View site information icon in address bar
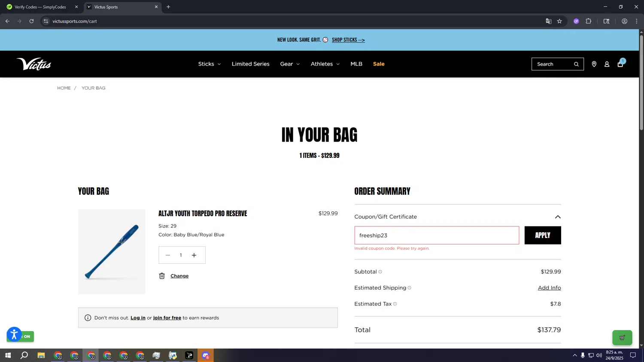The height and width of the screenshot is (362, 644). 46,21
